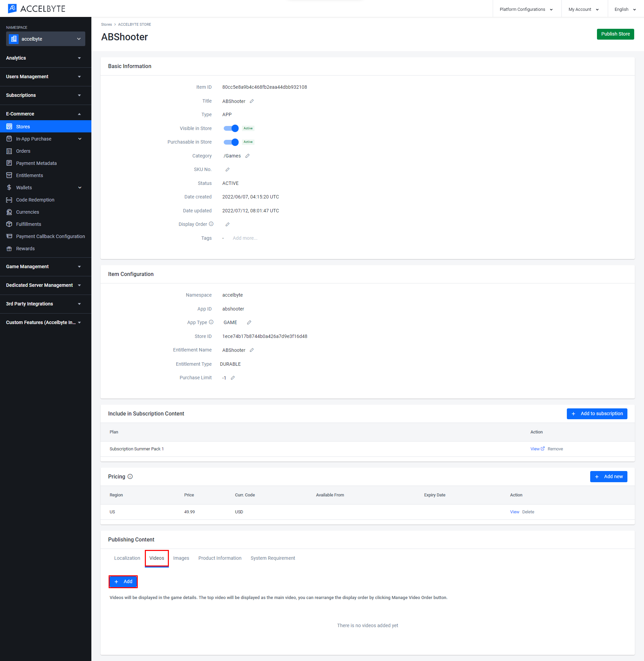
Task: Open the Product Information tab
Action: click(220, 558)
